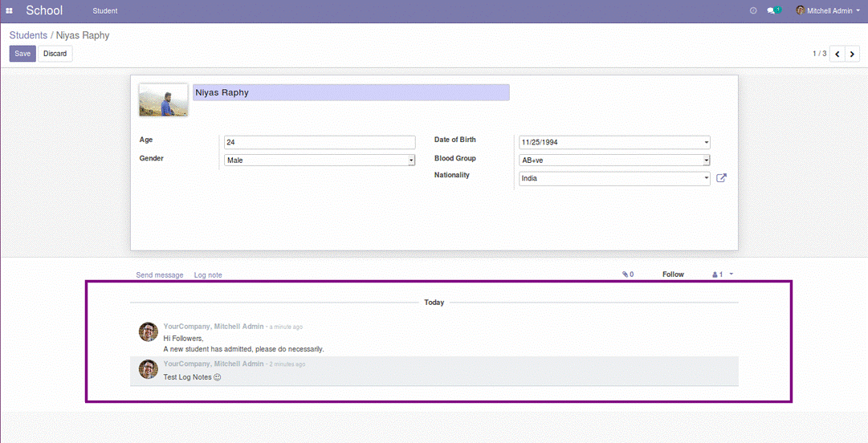Viewport: 868px width, 443px height.
Task: Click the student photo of Niyas Raphy
Action: [x=163, y=100]
